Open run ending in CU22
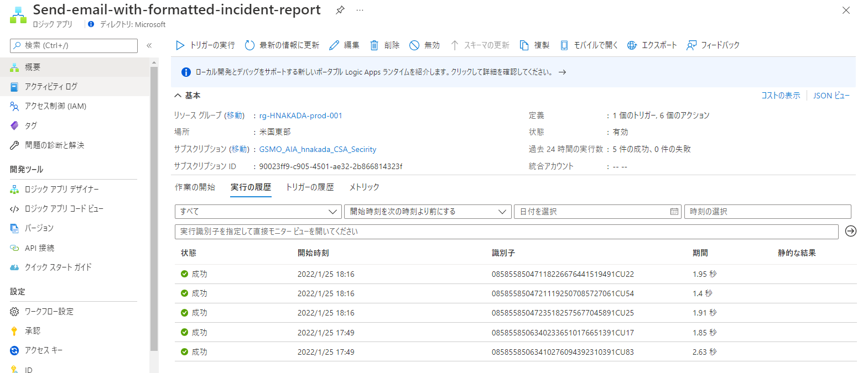868x373 pixels. (516, 274)
